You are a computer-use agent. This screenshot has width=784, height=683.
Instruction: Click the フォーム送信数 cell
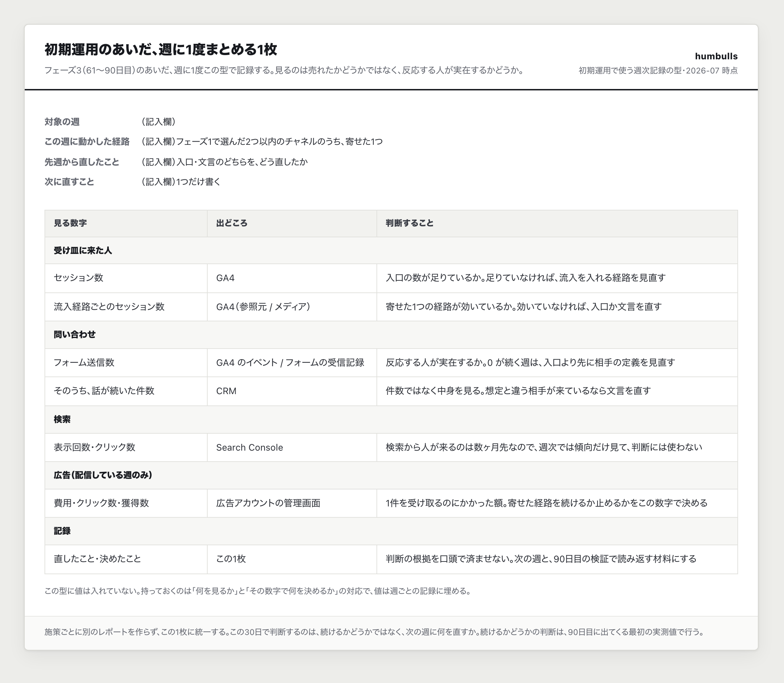(x=126, y=363)
